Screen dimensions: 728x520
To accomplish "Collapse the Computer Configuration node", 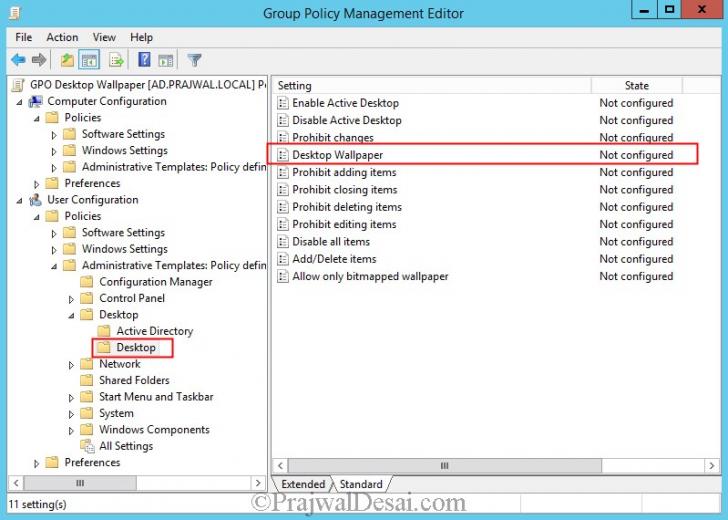I will [19, 102].
